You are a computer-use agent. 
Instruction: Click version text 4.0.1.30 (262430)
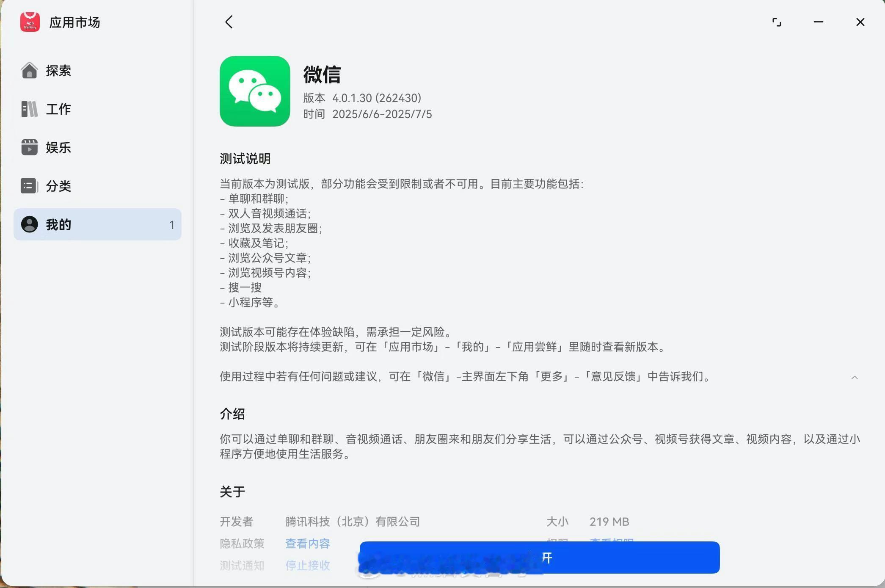click(377, 98)
